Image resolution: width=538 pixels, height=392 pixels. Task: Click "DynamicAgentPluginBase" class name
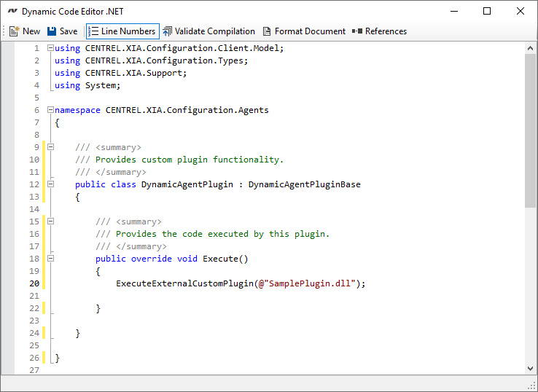304,184
